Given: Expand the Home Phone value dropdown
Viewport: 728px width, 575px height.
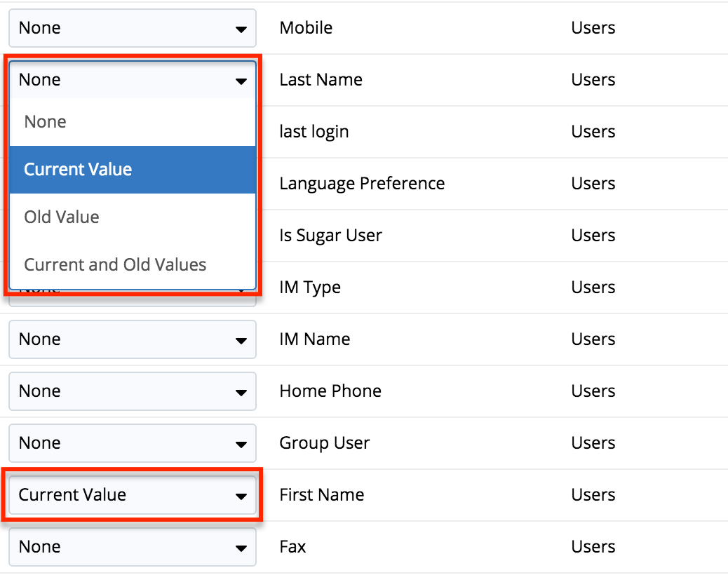Looking at the screenshot, I should 132,391.
